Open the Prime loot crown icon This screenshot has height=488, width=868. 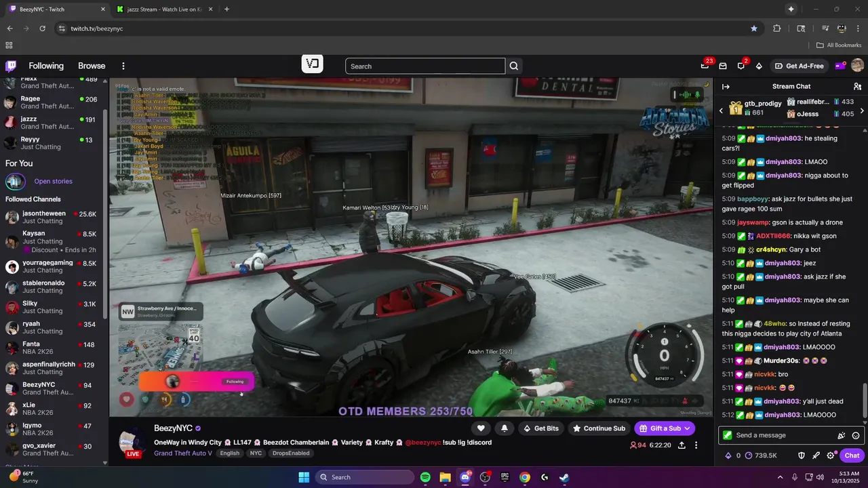pyautogui.click(x=705, y=66)
